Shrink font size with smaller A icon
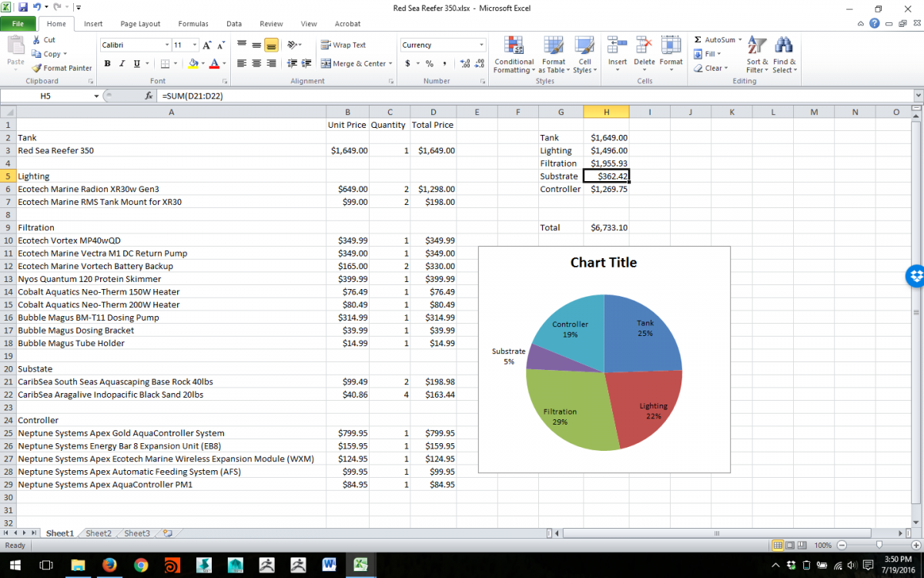 click(x=221, y=45)
